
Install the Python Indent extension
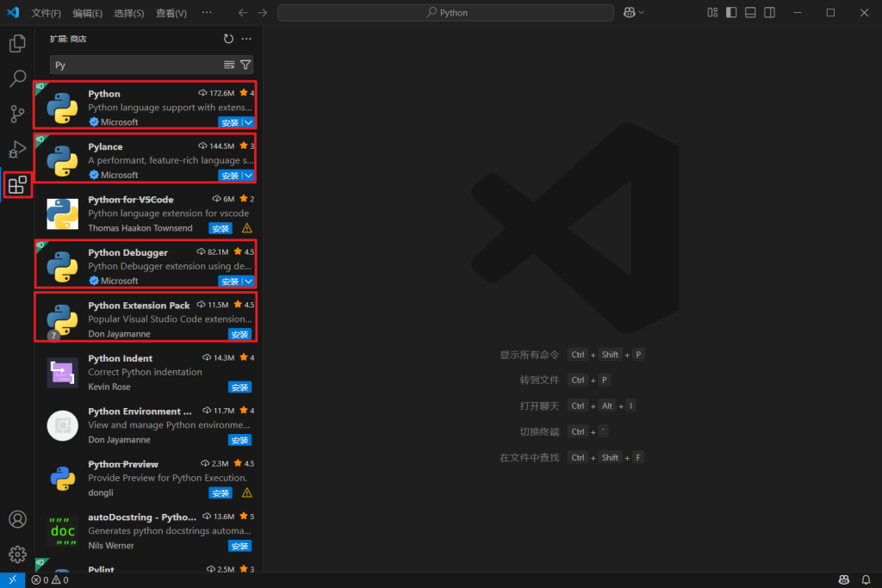click(239, 387)
